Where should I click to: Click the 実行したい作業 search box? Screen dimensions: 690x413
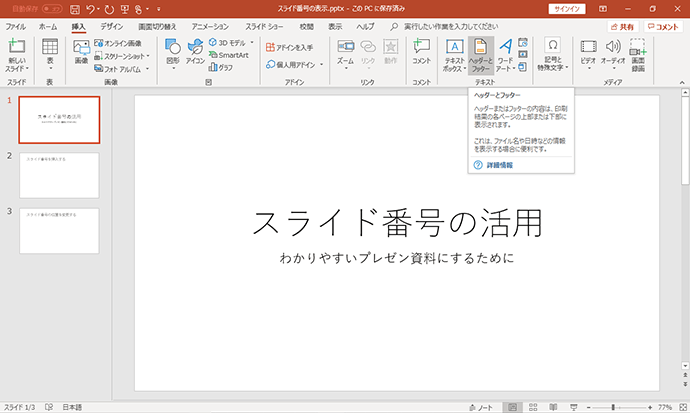pyautogui.click(x=451, y=27)
